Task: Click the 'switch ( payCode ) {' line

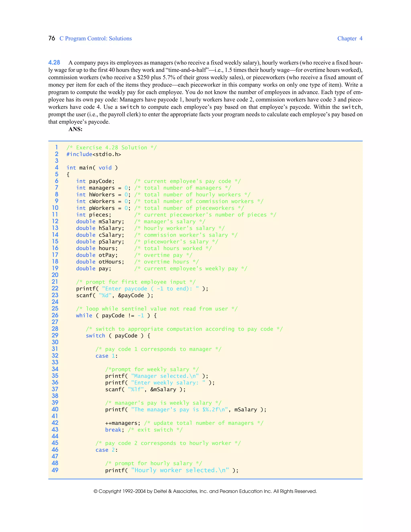Action: pos(118,336)
